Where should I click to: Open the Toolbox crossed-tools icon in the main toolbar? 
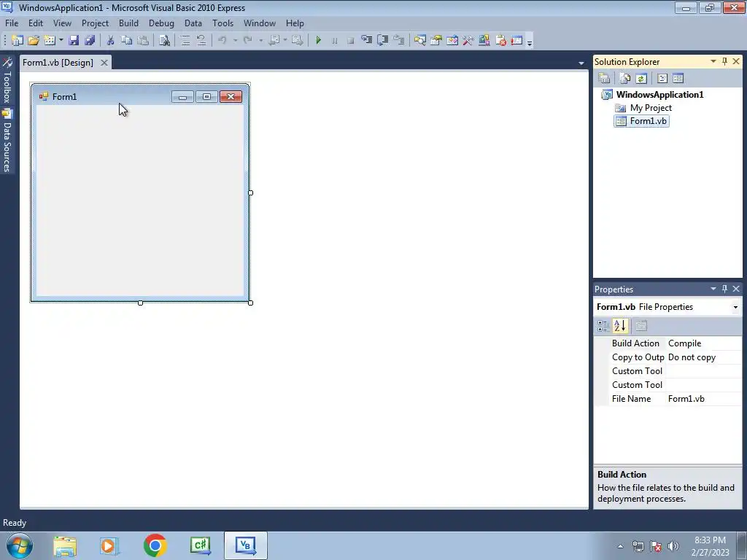tap(468, 41)
